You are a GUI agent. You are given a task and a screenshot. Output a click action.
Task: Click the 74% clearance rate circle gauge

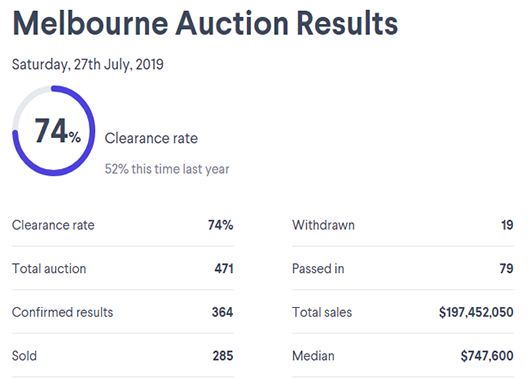tap(54, 131)
